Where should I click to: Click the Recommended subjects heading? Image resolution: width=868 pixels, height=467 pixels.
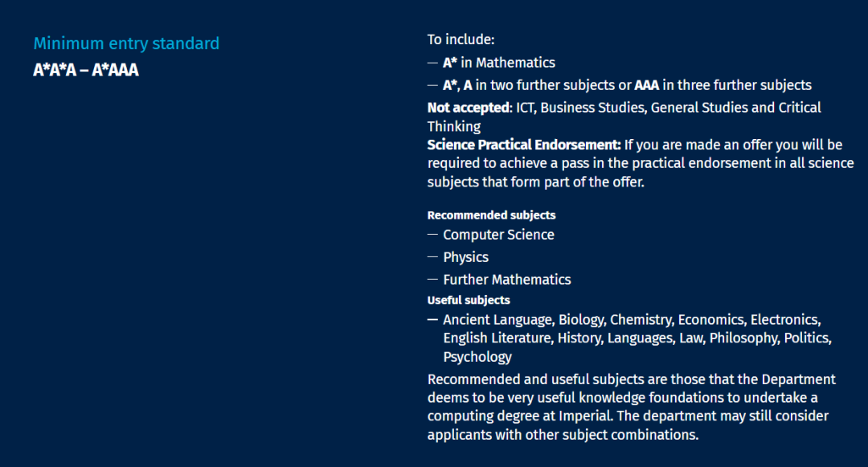tap(491, 215)
